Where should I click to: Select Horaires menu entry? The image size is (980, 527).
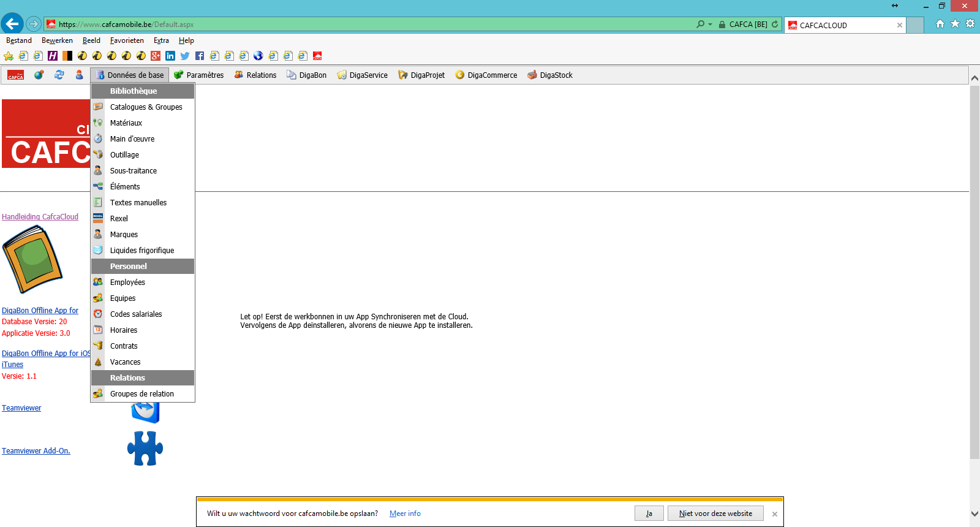click(x=143, y=330)
